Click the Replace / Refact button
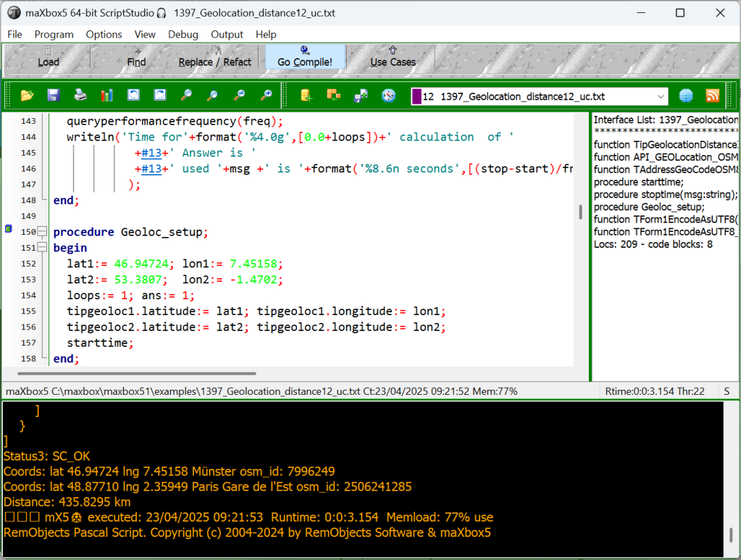Viewport: 741px width, 560px height. 215,57
